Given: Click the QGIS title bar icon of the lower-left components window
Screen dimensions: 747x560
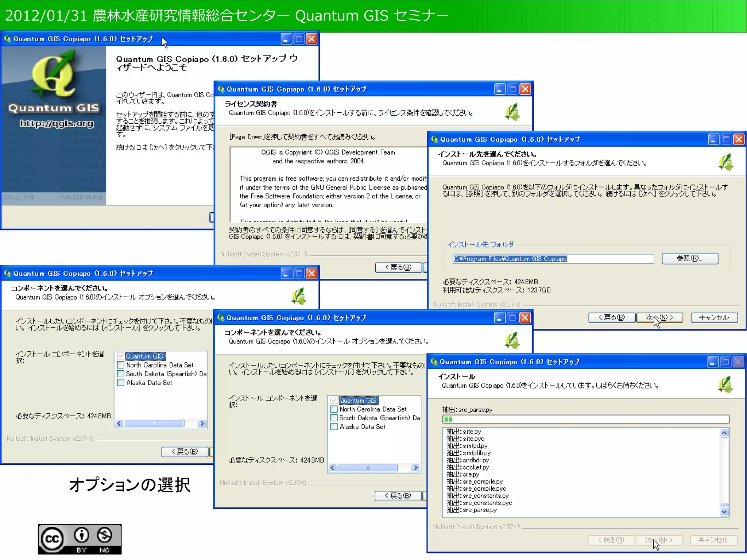Looking at the screenshot, I should 7,273.
